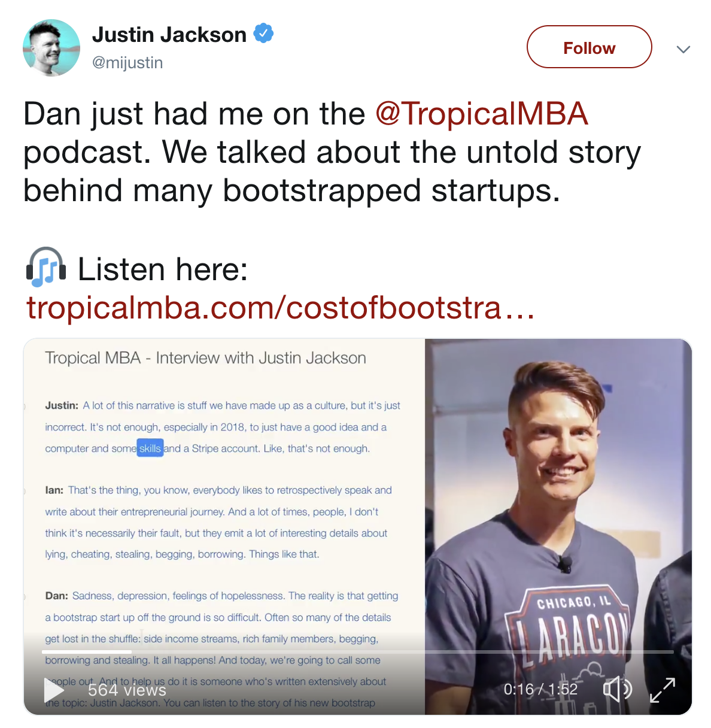This screenshot has height=728, width=711.
Task: Open the @TropicalMBA mention
Action: [x=482, y=114]
